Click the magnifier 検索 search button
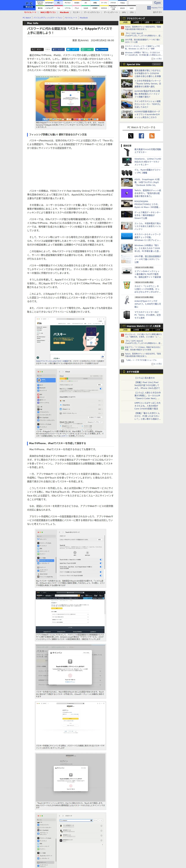 pyautogui.click(x=158, y=3)
